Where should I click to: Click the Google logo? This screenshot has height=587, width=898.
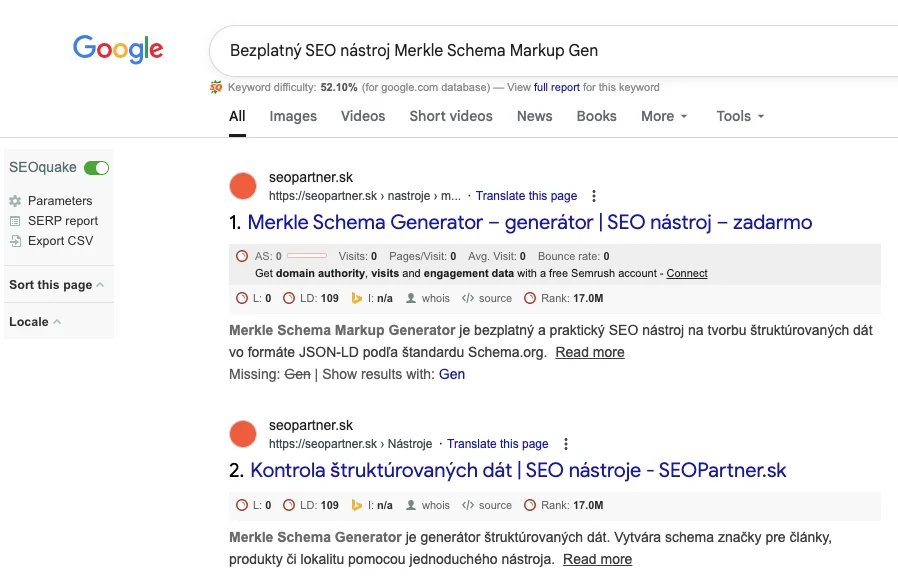(118, 49)
